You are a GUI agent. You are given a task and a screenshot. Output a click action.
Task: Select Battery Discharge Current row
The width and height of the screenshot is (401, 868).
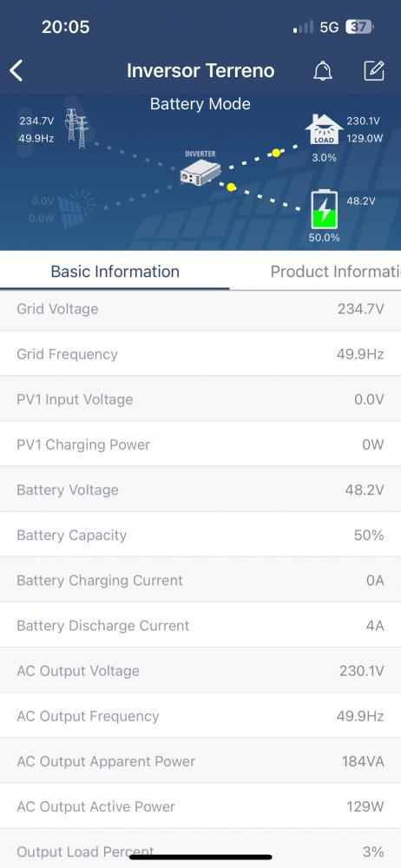(200, 626)
